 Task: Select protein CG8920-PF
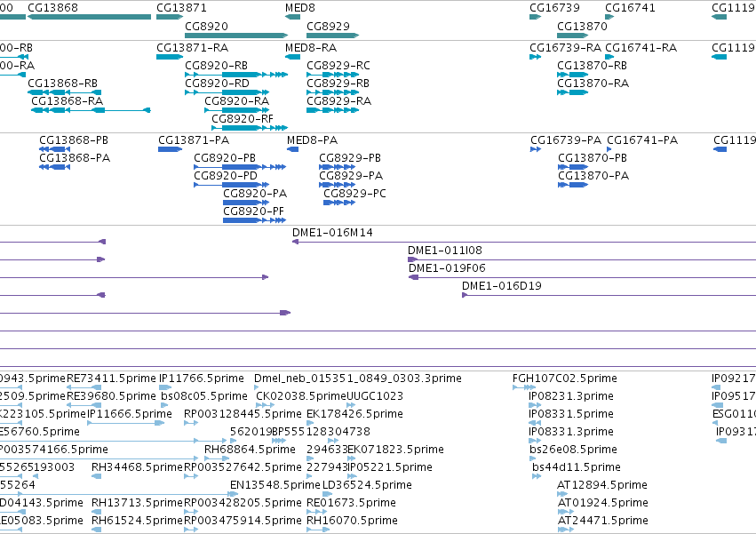[x=254, y=221]
